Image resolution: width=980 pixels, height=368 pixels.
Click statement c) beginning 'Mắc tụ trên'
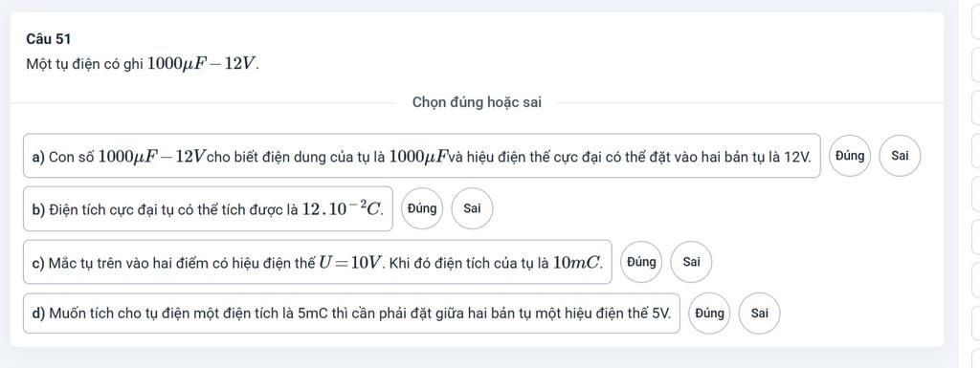pos(318,262)
